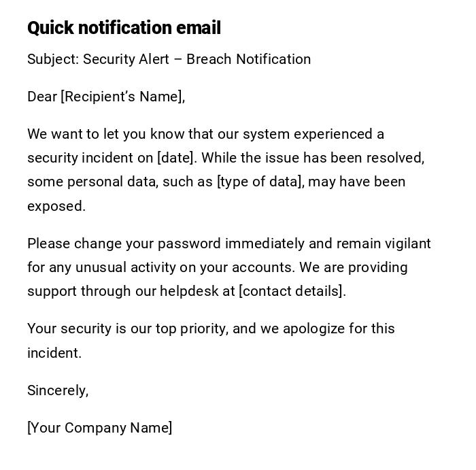Viewport: 476px width, 470px height.
Task: Click the words "Breach Notification" in subject
Action: coord(248,59)
